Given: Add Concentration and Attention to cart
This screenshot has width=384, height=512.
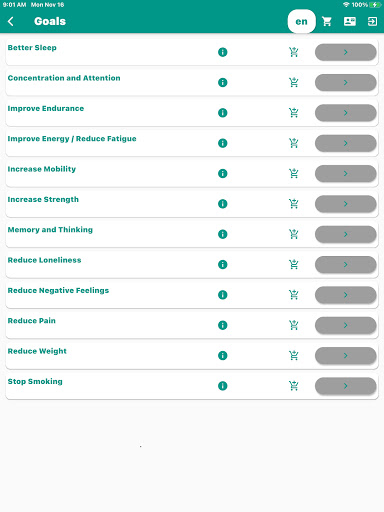Looking at the screenshot, I should [294, 82].
